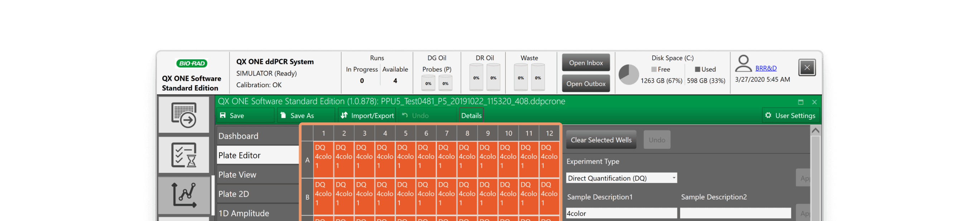Click the application X close icon beside date
Image resolution: width=980 pixels, height=221 pixels.
tap(807, 68)
